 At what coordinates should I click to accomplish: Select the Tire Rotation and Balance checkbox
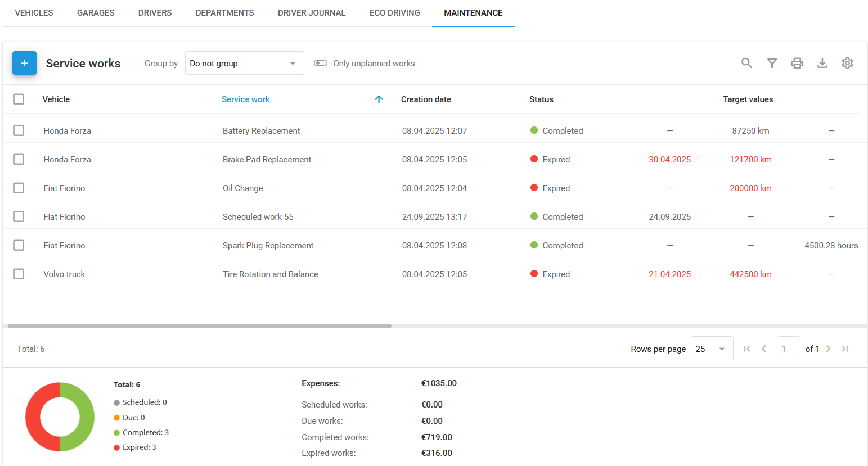pos(19,274)
